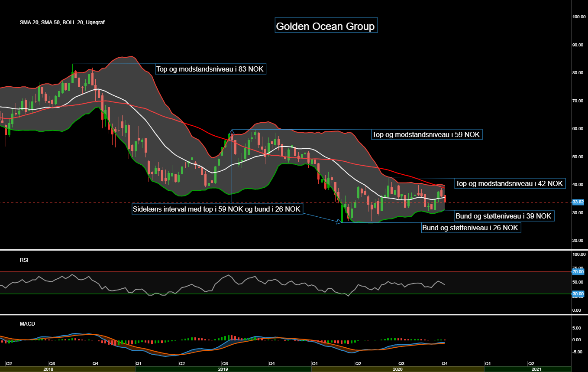The image size is (588, 372).
Task: Select the Q1 marker of year 2020
Action: click(314, 363)
